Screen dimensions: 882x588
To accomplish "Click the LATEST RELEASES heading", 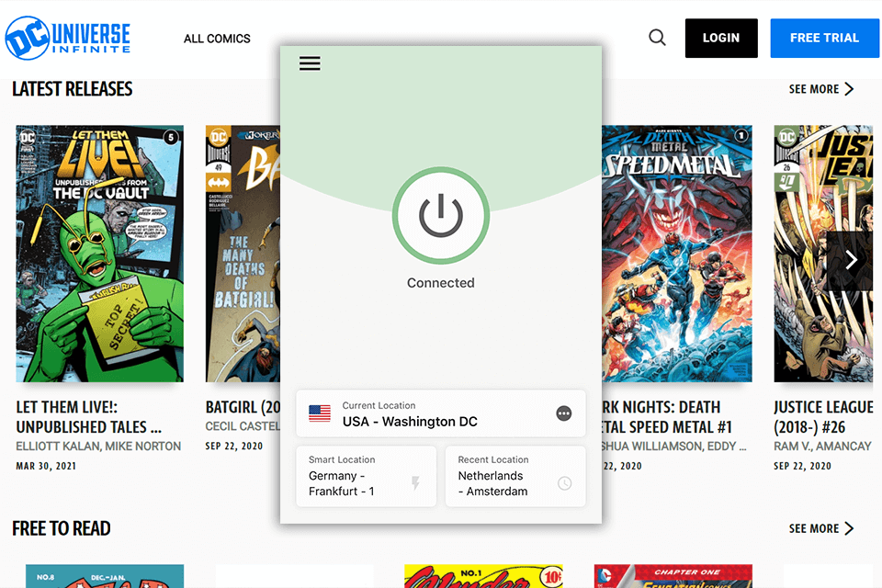I will click(73, 89).
